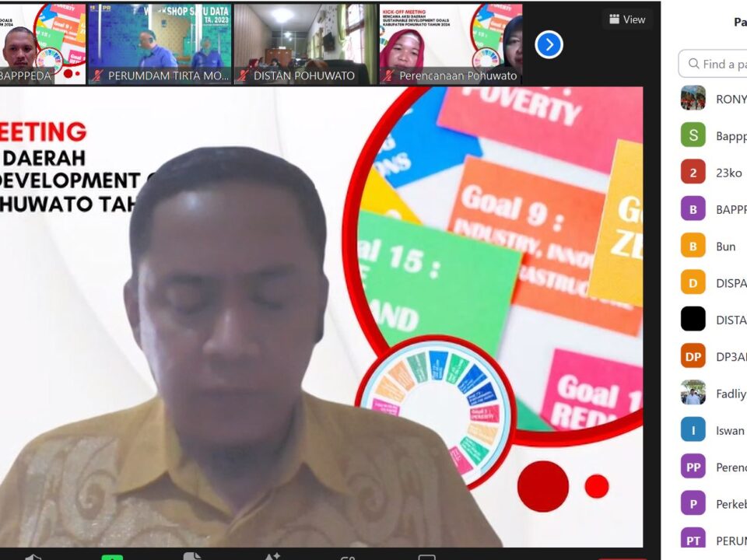
Task: Select the Iswan entry in participants list
Action: (x=730, y=430)
